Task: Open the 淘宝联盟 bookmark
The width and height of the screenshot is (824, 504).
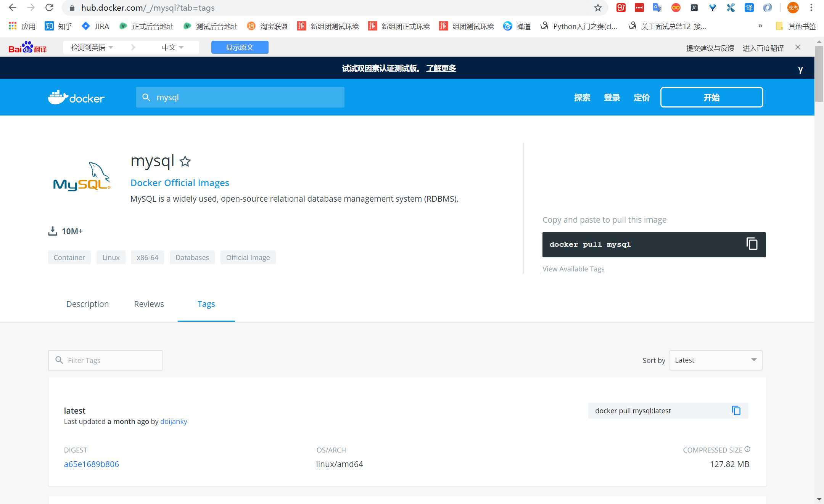Action: click(x=267, y=26)
